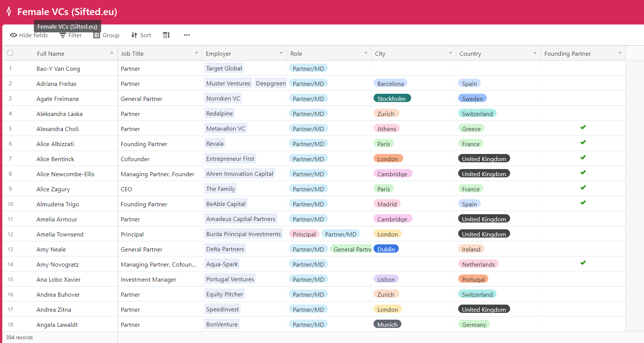Click the row height icon
Image resolution: width=644 pixels, height=343 pixels.
click(166, 35)
